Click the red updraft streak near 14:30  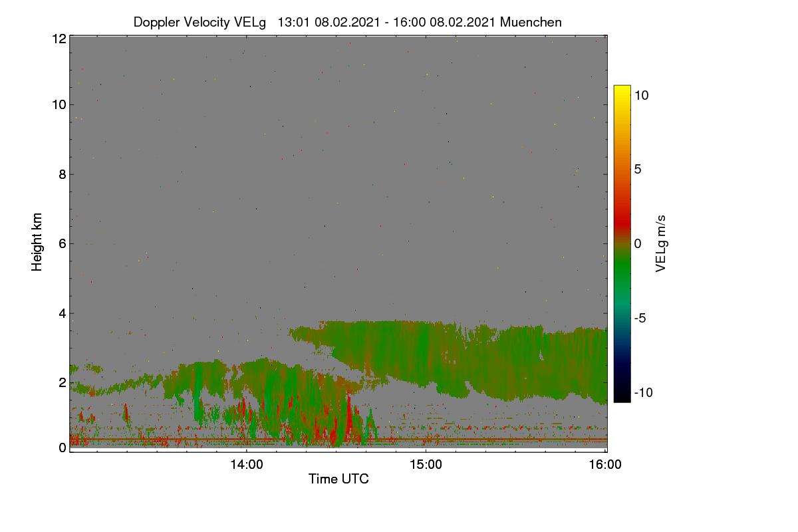350,419
